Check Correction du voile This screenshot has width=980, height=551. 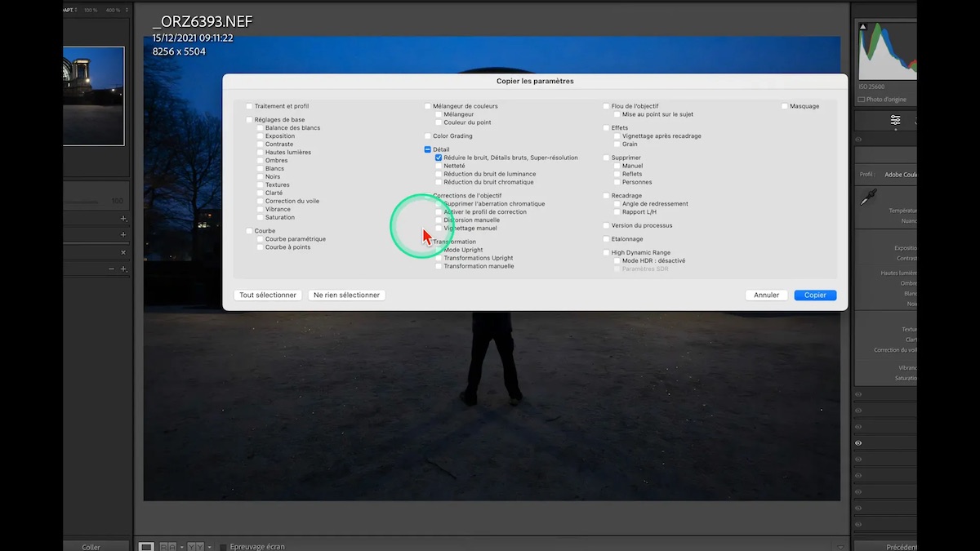260,202
